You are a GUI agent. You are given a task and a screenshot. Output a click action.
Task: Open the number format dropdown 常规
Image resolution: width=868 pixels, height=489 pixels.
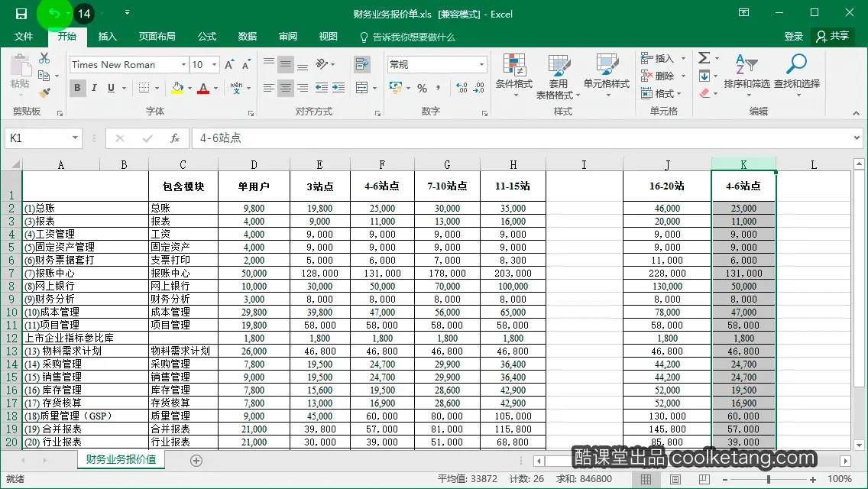481,65
